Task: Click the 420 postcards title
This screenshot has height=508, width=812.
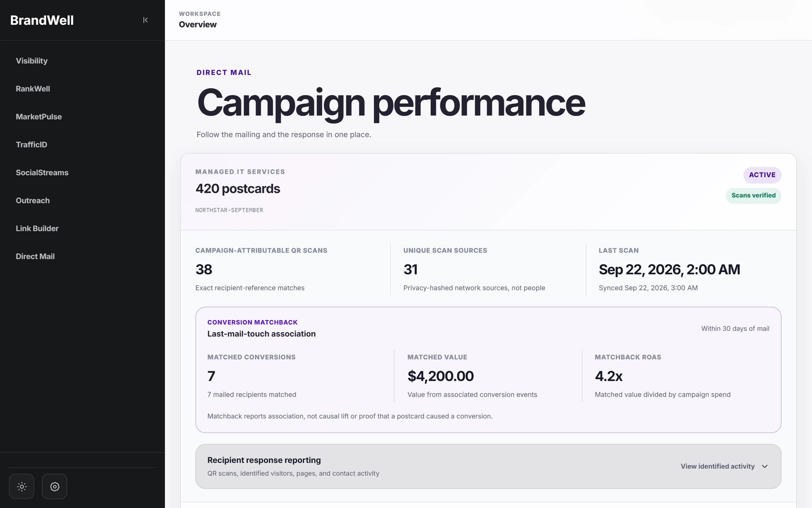Action: click(238, 189)
